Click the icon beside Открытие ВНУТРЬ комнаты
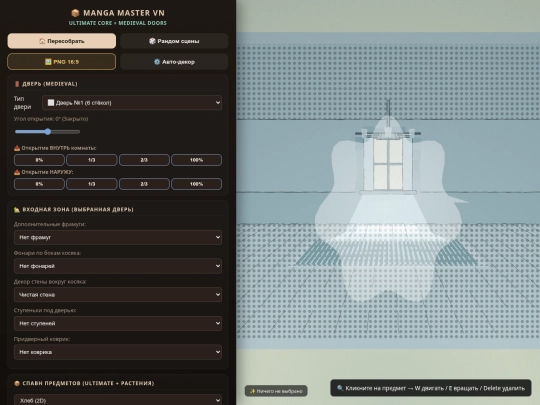Image resolution: width=540 pixels, height=405 pixels. tap(17, 148)
